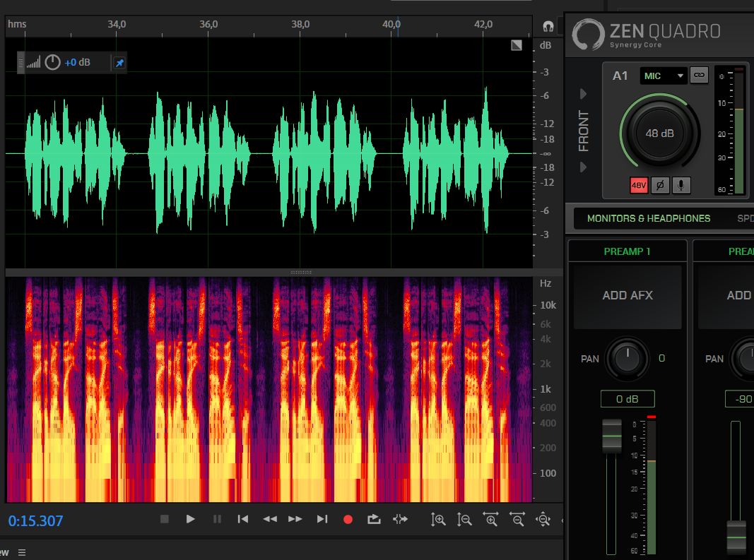This screenshot has height=560, width=754.
Task: Click the Preamp 1 volume fader handle
Action: point(612,436)
